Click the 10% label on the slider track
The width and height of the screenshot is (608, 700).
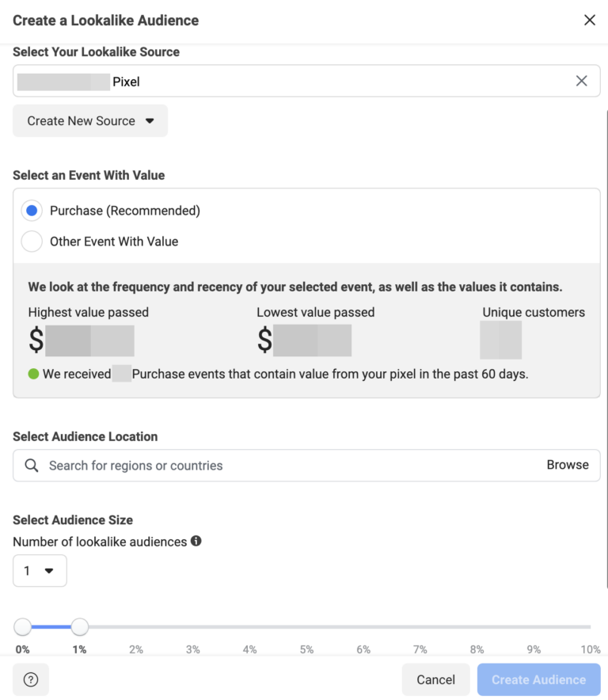point(591,649)
